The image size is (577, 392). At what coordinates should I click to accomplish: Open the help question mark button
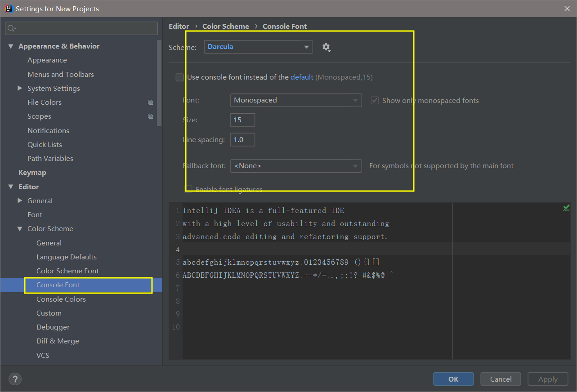15,379
